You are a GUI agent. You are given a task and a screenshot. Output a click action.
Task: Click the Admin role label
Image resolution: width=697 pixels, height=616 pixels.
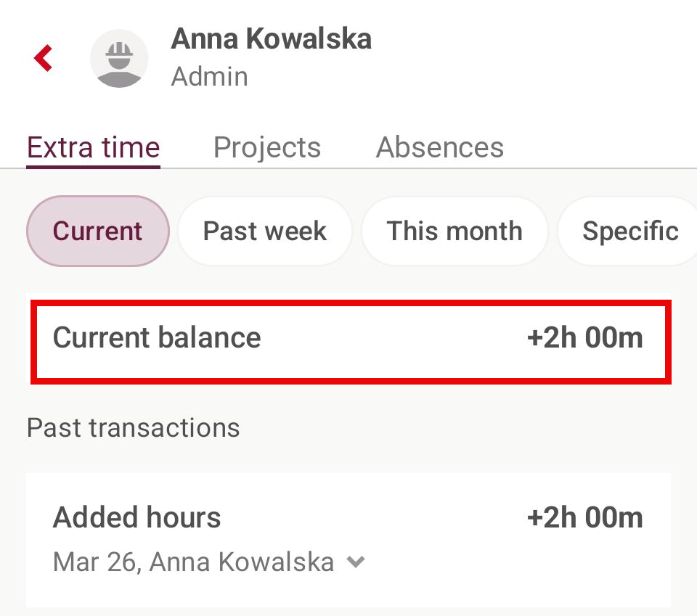pos(209,77)
